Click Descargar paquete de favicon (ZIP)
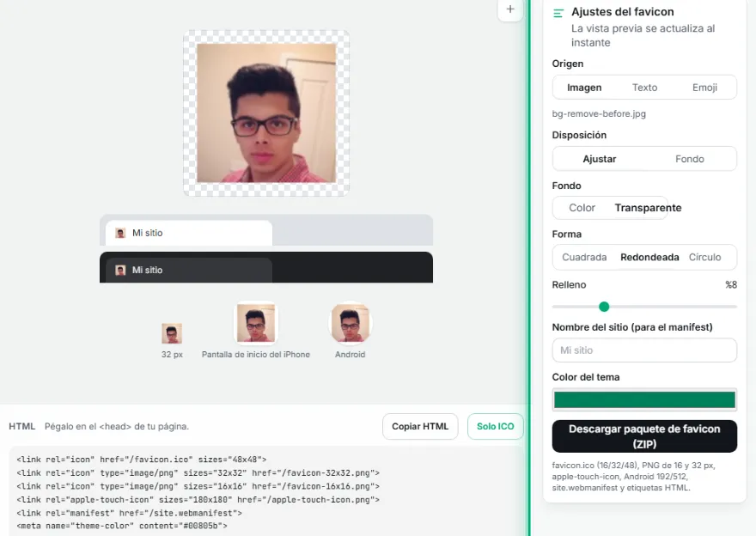The image size is (756, 536). [644, 436]
